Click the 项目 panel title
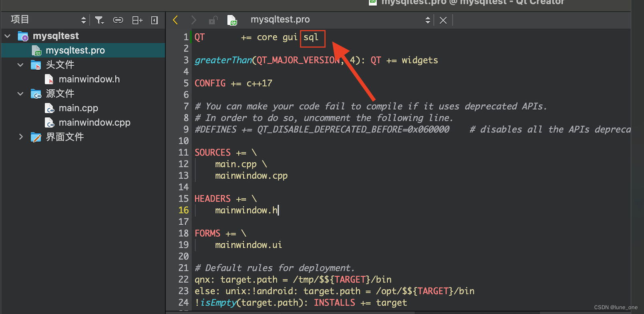Screen dimensions: 644x314 tap(20, 20)
